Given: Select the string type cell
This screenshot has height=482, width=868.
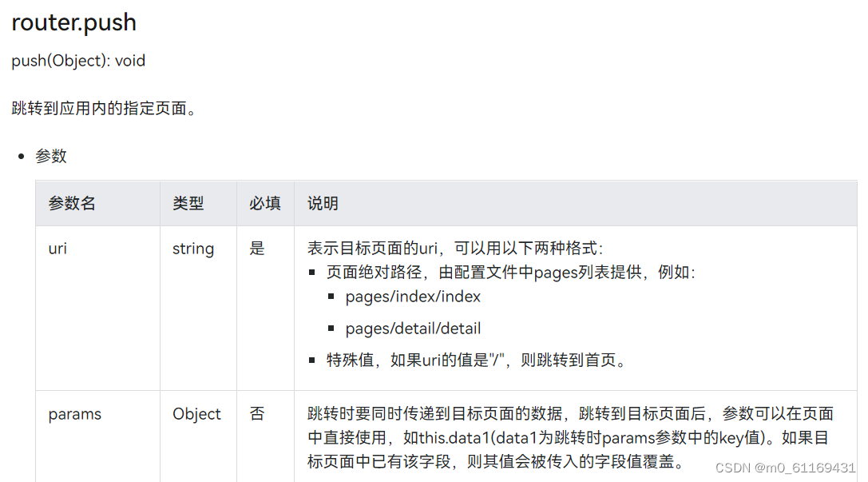Looking at the screenshot, I should (x=193, y=249).
